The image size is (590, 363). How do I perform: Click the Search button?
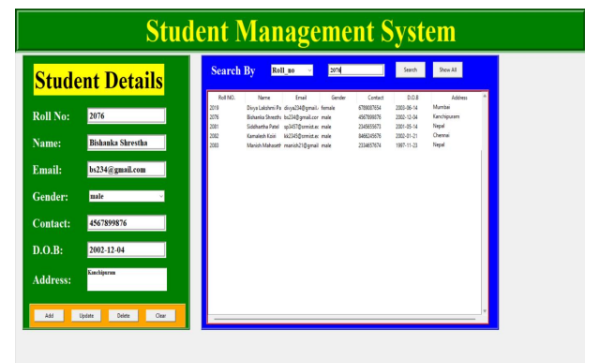coord(410,70)
